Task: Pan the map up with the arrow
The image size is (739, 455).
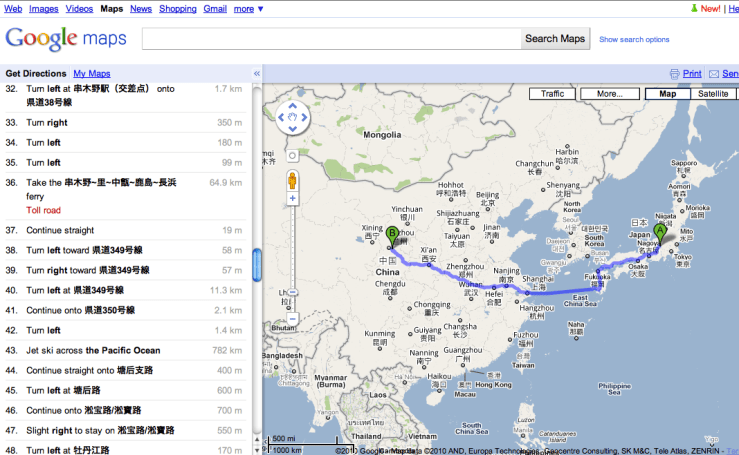Action: point(293,107)
